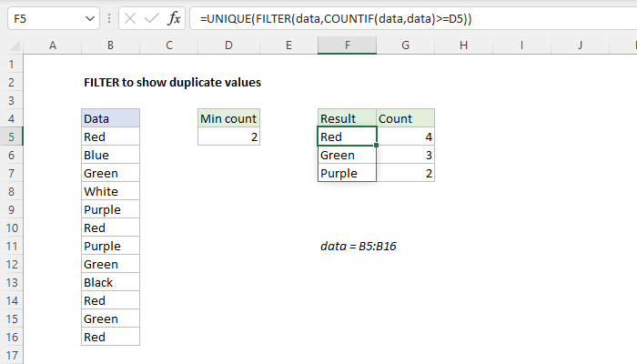Select column F header
Viewport: 637px width, 364px height.
[x=347, y=45]
